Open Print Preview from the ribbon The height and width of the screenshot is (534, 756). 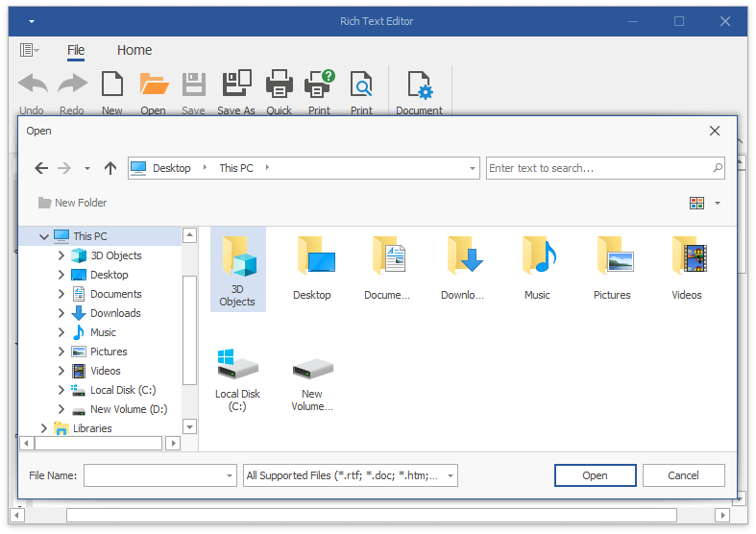(361, 86)
